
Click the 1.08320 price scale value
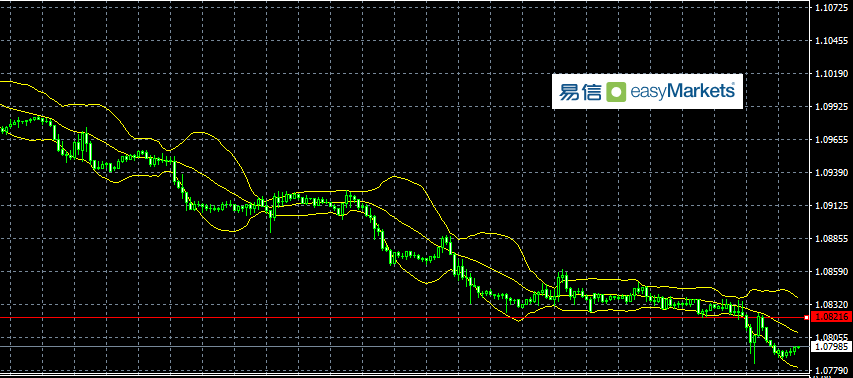831,305
